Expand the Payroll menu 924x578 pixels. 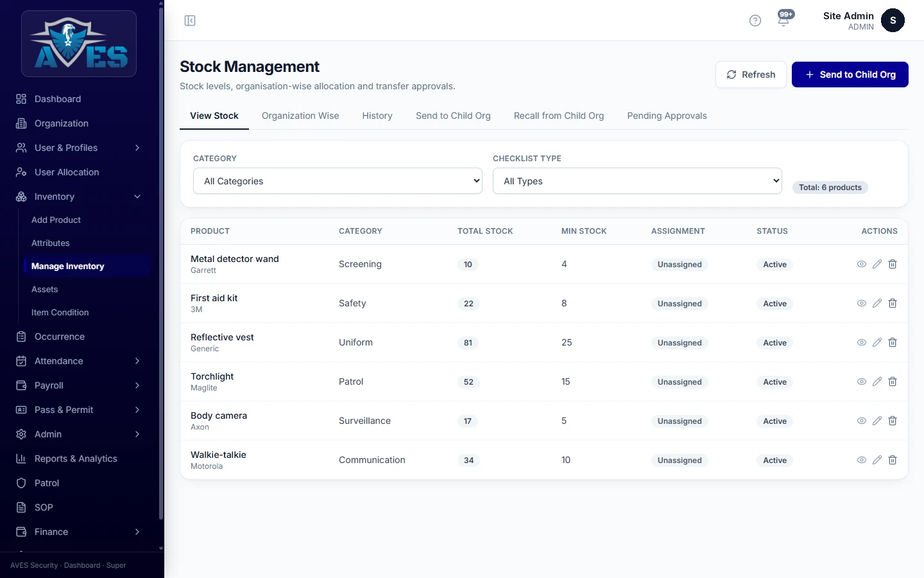(79, 385)
